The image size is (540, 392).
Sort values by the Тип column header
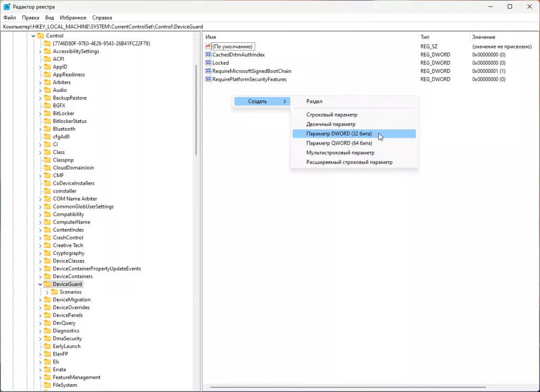(x=425, y=37)
